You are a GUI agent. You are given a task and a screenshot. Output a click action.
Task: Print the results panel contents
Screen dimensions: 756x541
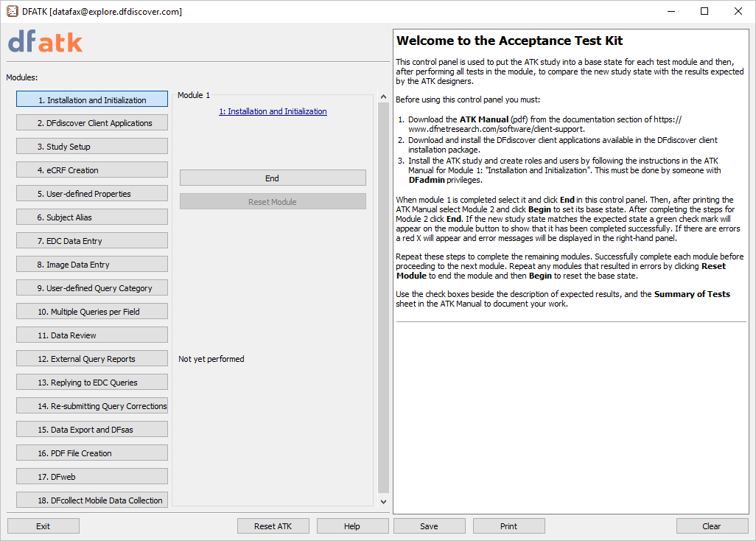508,526
